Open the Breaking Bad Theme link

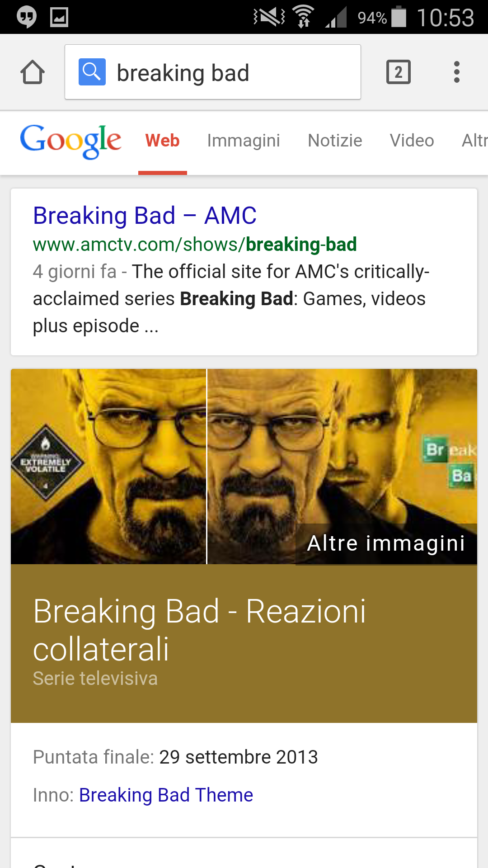click(x=166, y=795)
